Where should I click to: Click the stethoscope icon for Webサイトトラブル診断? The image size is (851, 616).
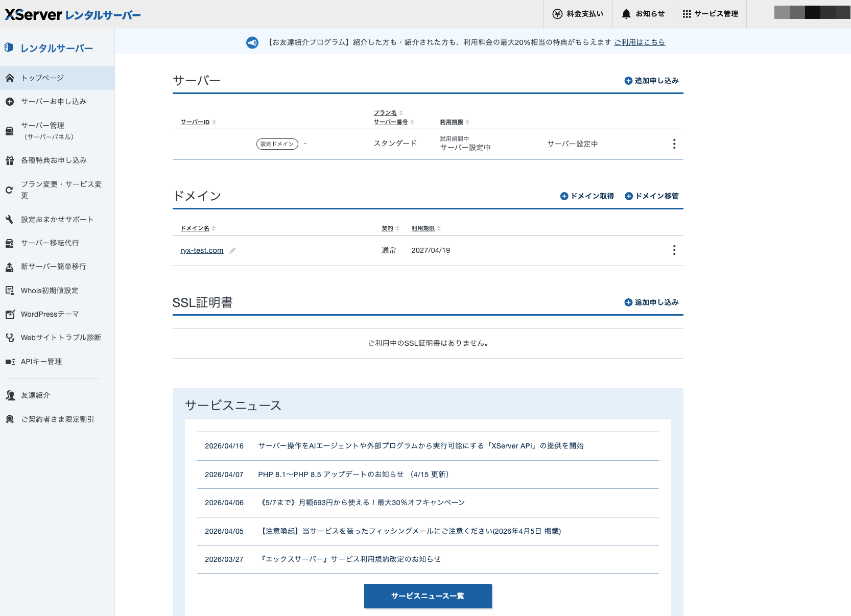tap(10, 338)
